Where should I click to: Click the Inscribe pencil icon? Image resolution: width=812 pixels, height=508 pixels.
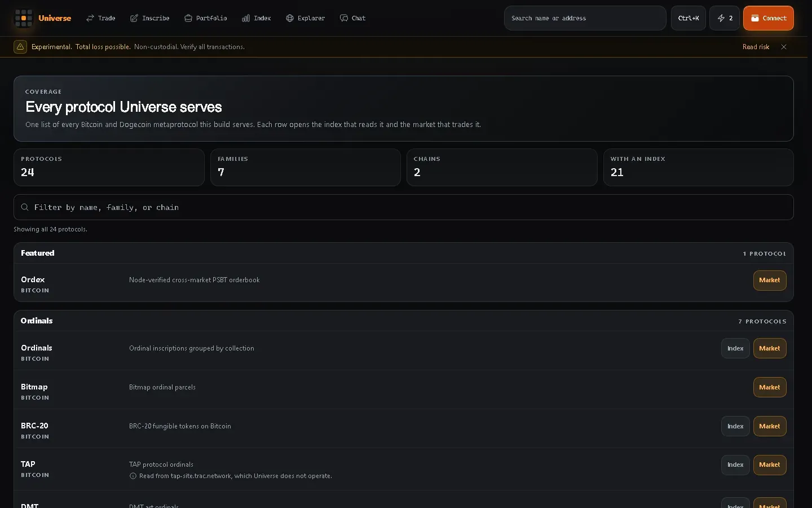click(x=134, y=18)
